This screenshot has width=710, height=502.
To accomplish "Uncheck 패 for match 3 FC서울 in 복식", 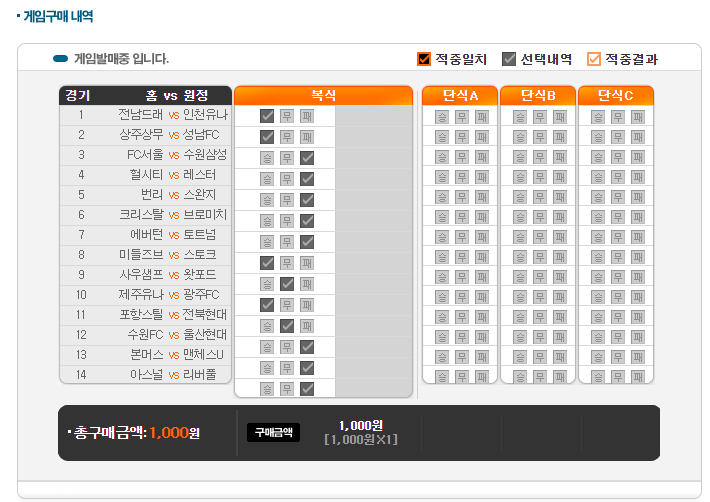I will tap(307, 158).
